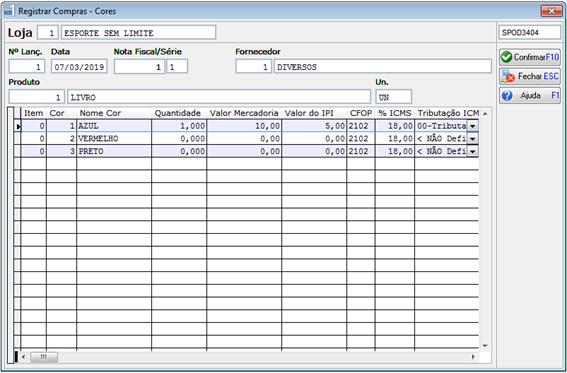Click the Loja number field
Screen dimensions: 567x373
pos(48,33)
